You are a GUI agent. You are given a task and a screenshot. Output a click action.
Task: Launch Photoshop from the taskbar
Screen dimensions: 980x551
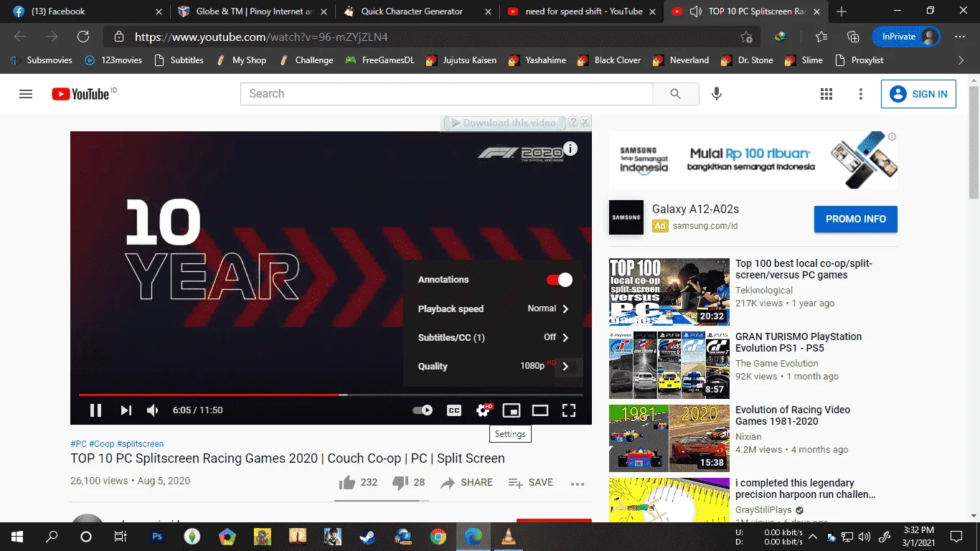(157, 536)
